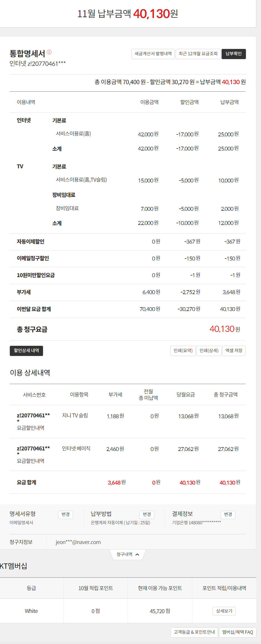View 최근 12개월 요금조회
The width and height of the screenshot is (261, 644).
click(x=198, y=54)
